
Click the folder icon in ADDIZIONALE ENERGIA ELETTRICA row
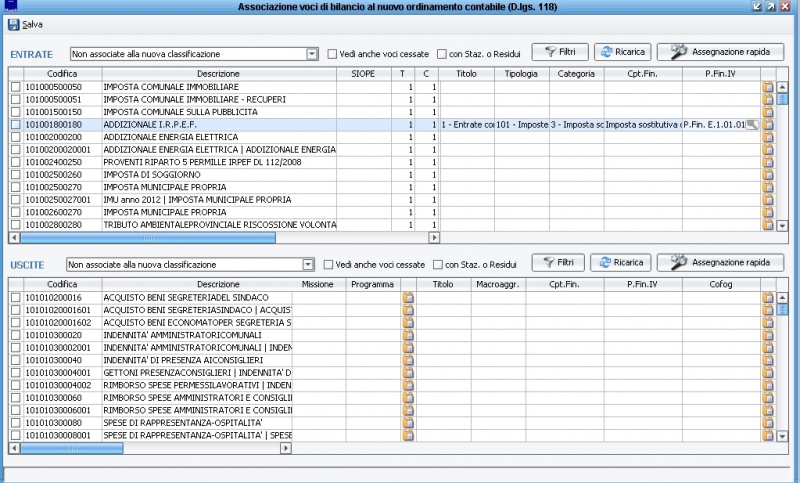tap(768, 137)
